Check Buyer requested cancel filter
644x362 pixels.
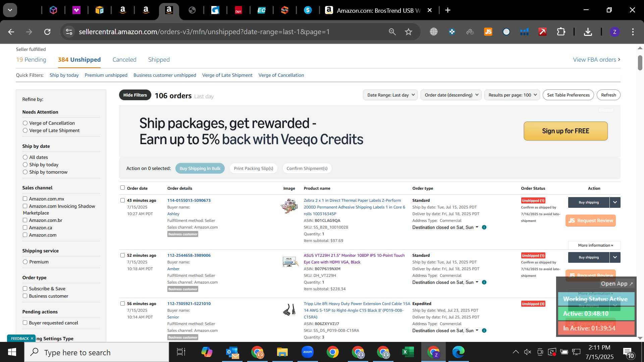pos(25,323)
